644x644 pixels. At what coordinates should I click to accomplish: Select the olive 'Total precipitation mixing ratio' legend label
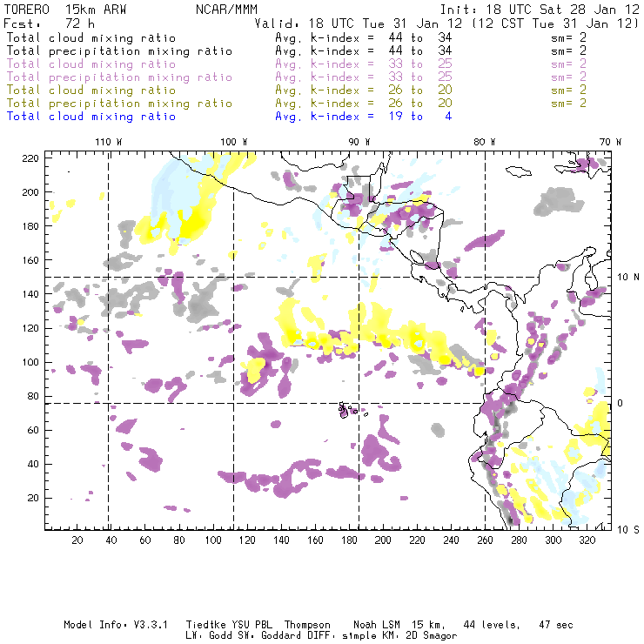click(x=119, y=104)
